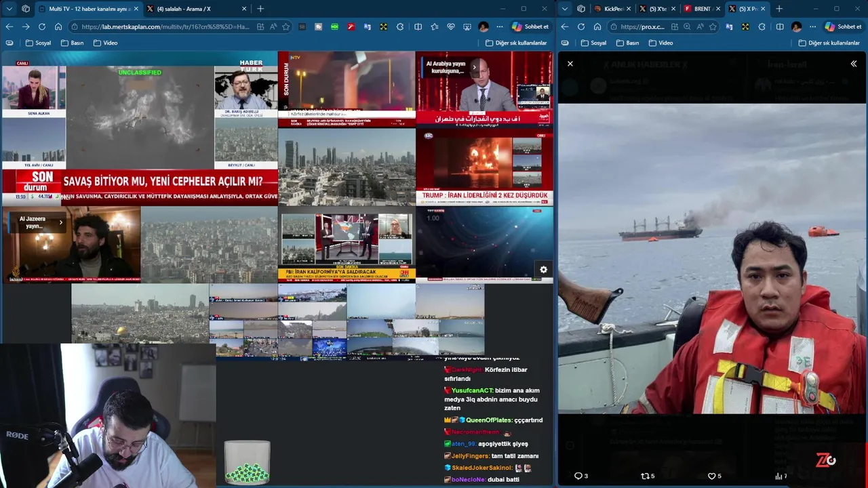The height and width of the screenshot is (488, 868).
Task: Open Sosyal bookmarks folder in right browser
Action: [x=593, y=43]
